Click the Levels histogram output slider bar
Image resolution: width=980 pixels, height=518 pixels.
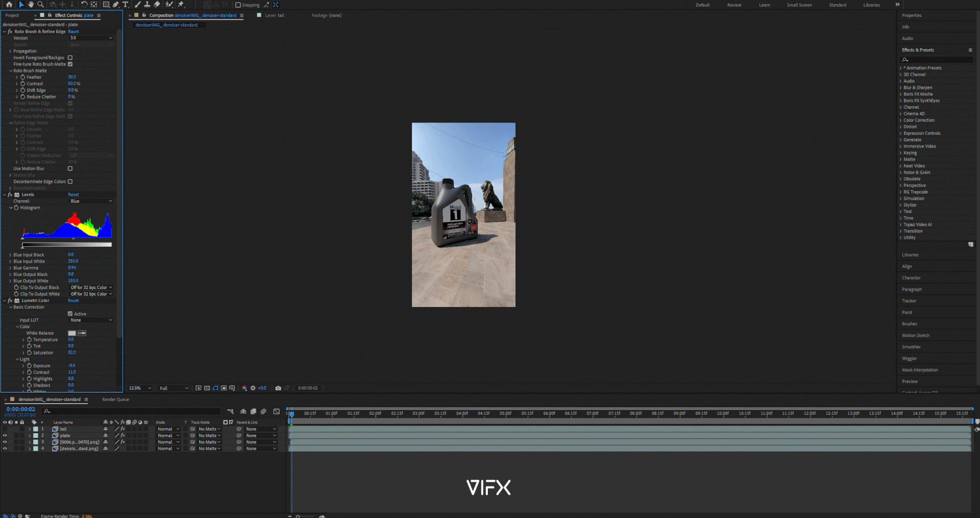[x=67, y=245]
